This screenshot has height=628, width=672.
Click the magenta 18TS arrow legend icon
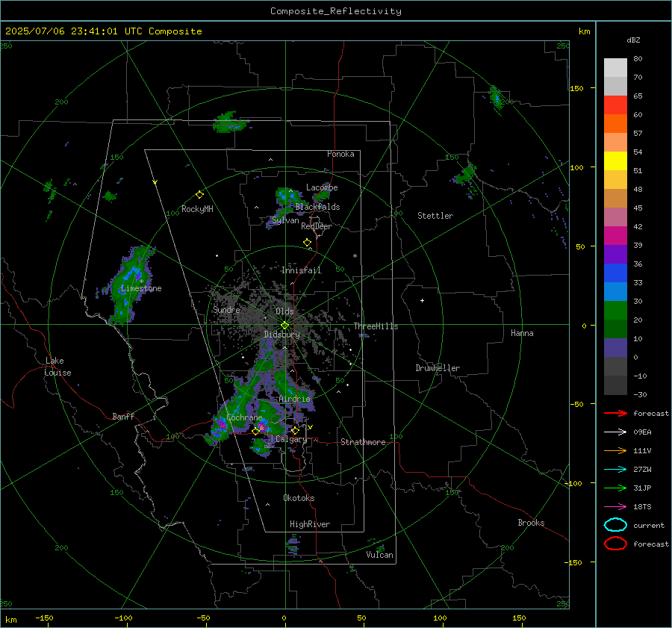[x=615, y=507]
